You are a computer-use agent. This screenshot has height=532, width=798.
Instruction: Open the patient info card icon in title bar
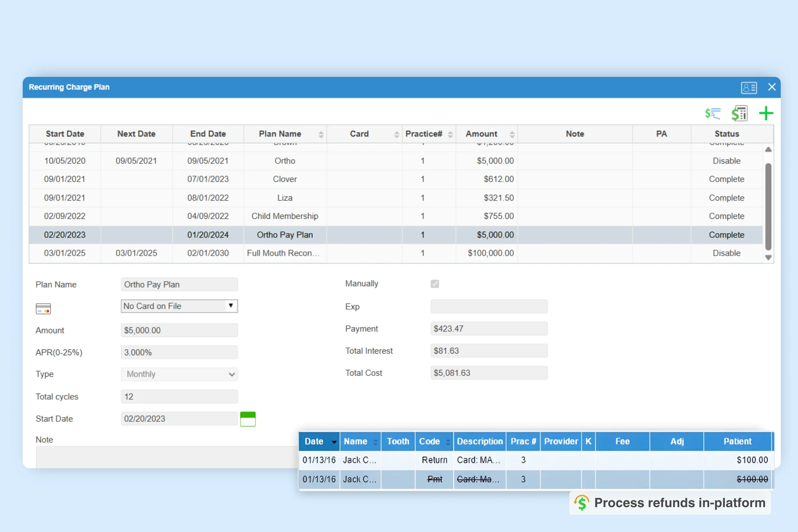click(749, 87)
